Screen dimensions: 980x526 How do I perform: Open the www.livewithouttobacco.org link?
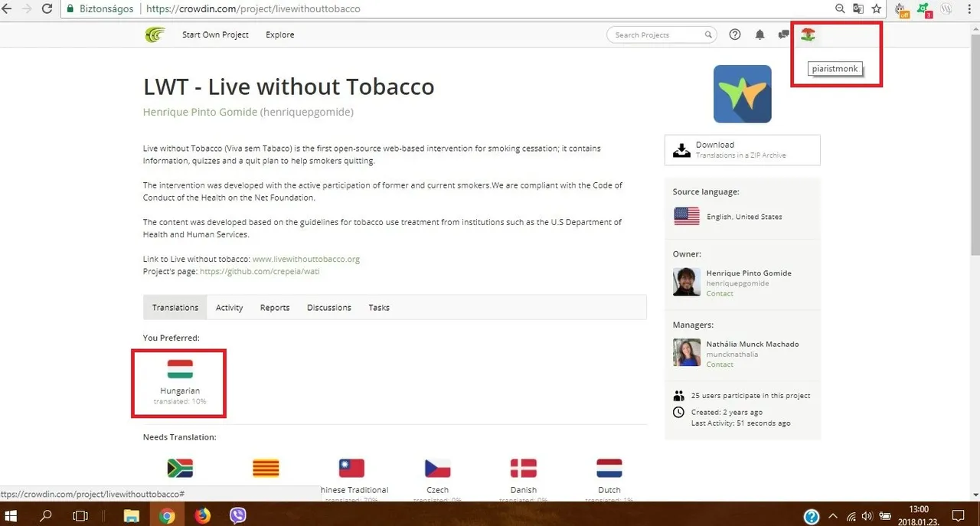[306, 259]
